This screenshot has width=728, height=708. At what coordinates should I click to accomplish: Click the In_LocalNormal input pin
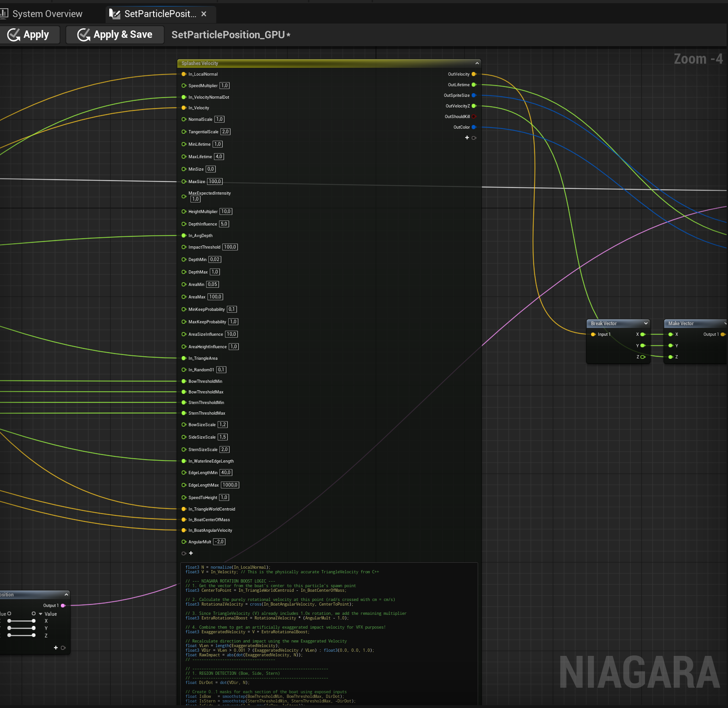(x=184, y=74)
